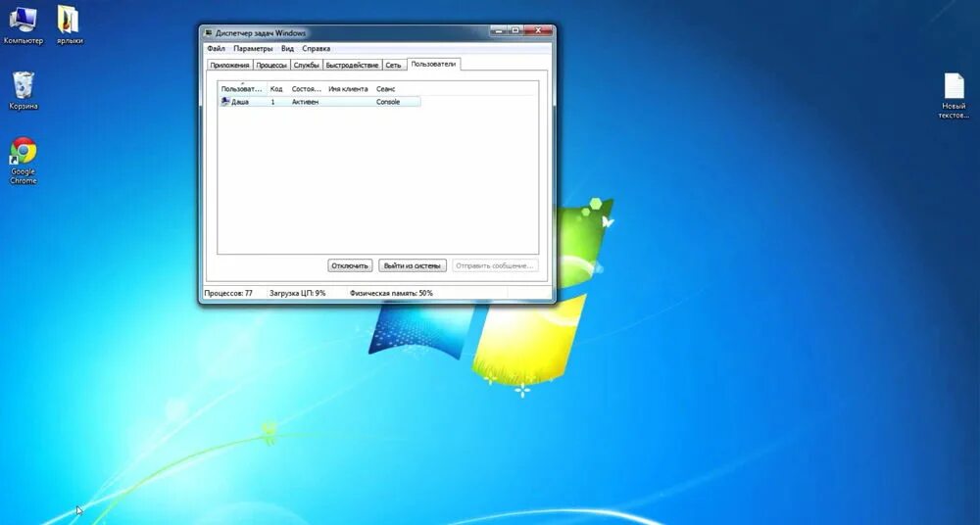
Task: Sort by the Код column header
Action: [x=277, y=89]
